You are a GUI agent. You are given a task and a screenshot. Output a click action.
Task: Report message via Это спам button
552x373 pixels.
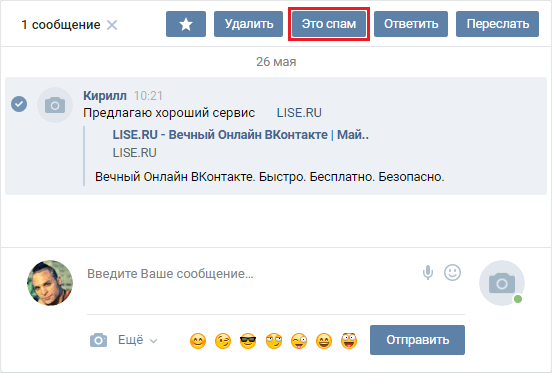[x=329, y=24]
